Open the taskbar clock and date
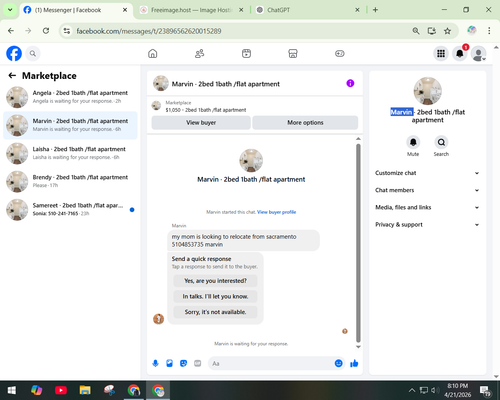This screenshot has width=500, height=400. click(457, 390)
